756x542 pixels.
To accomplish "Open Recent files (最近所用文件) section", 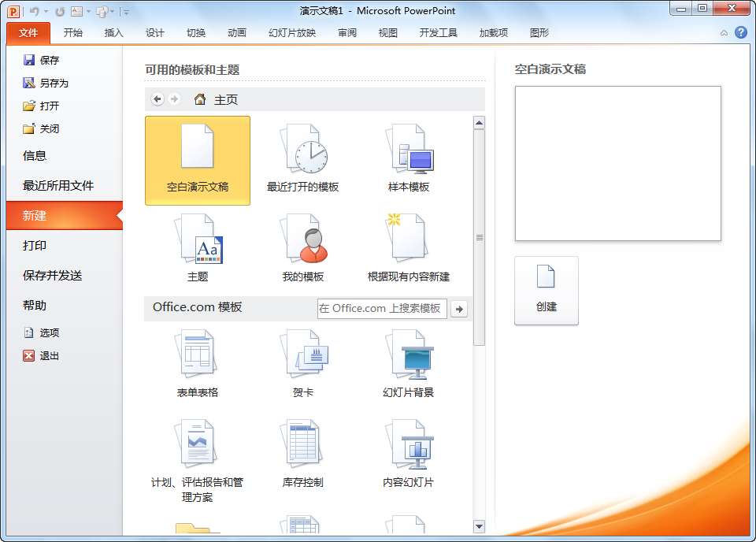I will click(x=65, y=186).
